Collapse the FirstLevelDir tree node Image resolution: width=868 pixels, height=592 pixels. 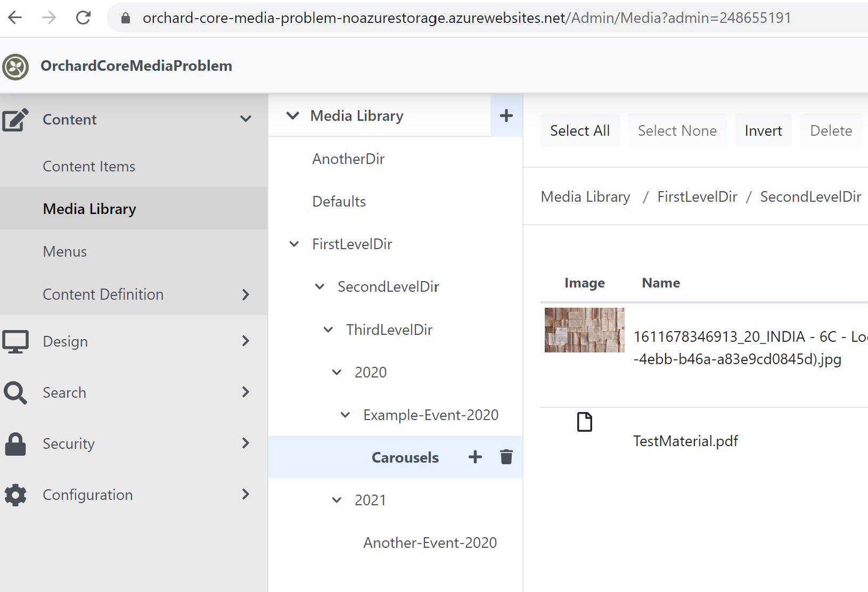(294, 244)
